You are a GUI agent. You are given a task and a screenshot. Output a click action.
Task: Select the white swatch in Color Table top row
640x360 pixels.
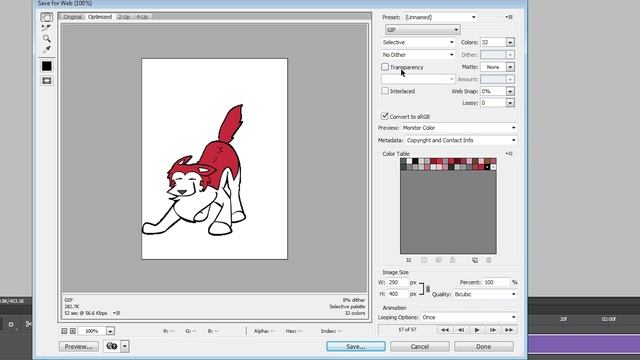click(409, 161)
